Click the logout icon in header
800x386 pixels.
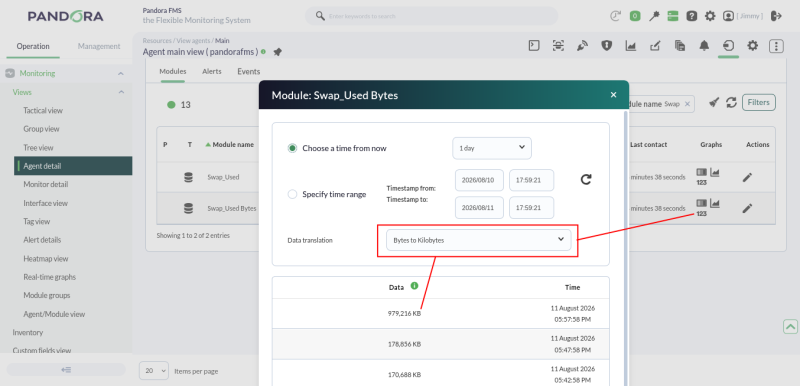tap(777, 16)
